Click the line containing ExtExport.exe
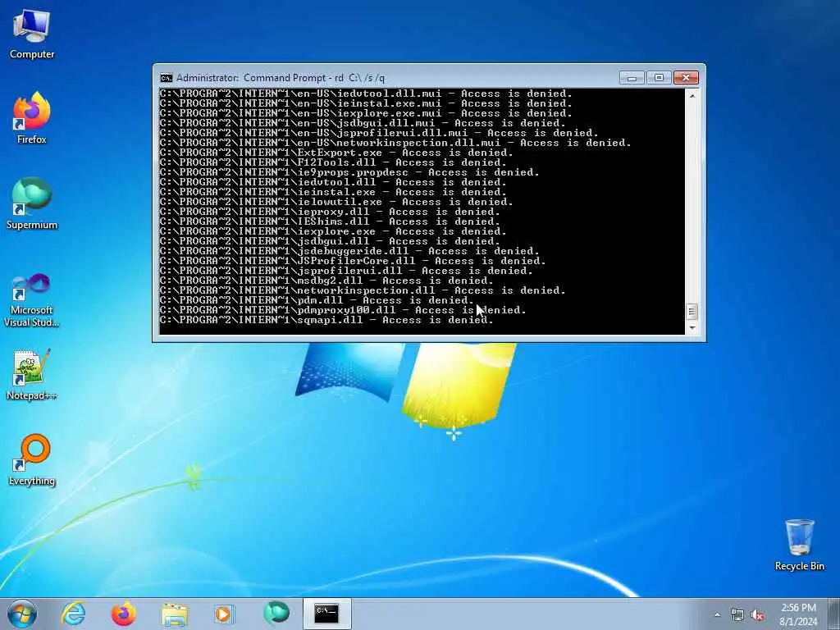This screenshot has height=630, width=840. pos(336,153)
